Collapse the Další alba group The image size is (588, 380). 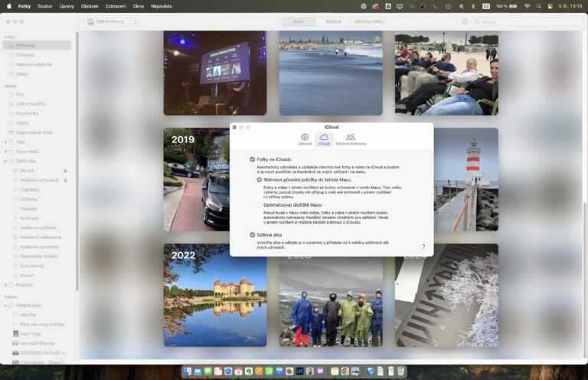pos(5,162)
